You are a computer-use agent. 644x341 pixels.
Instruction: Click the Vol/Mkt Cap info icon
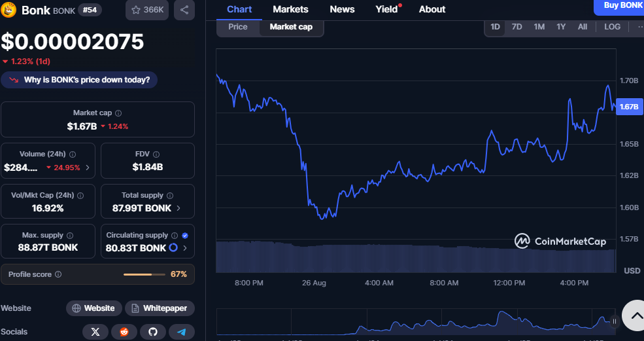tap(80, 196)
